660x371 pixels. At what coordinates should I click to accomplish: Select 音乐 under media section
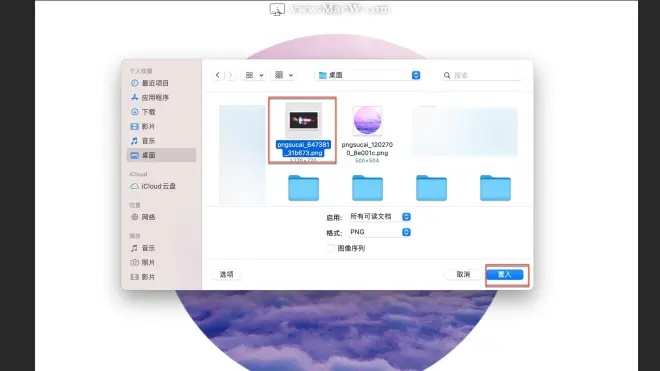click(x=161, y=248)
